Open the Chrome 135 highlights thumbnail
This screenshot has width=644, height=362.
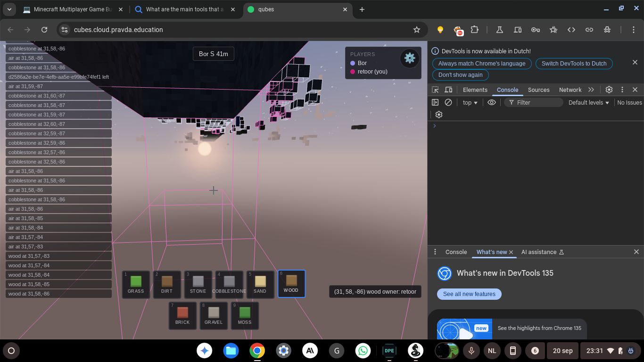tap(464, 329)
